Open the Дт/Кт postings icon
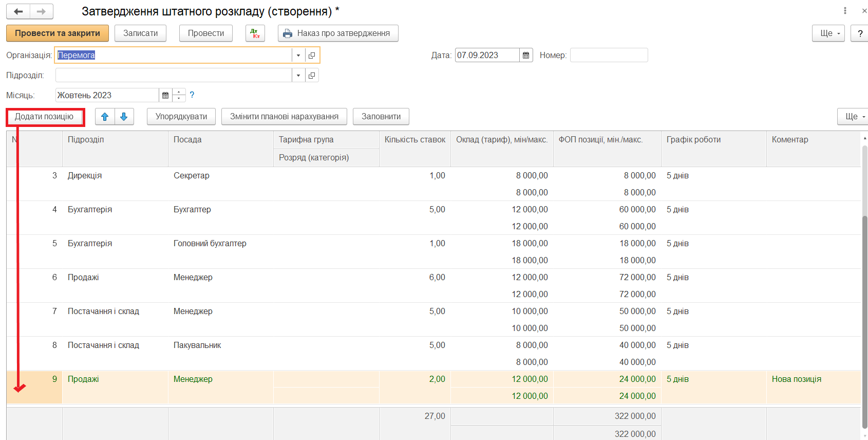Viewport: 868px width, 440px height. click(x=255, y=33)
